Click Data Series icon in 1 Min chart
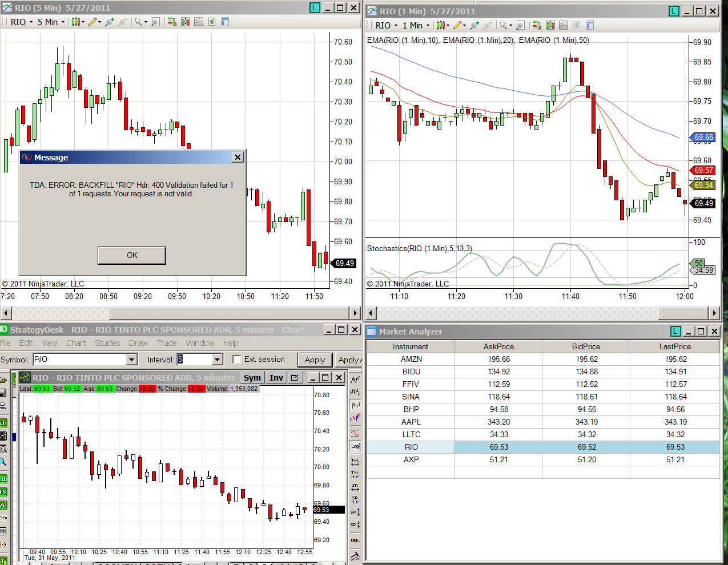This screenshot has height=565, width=728. (550, 25)
